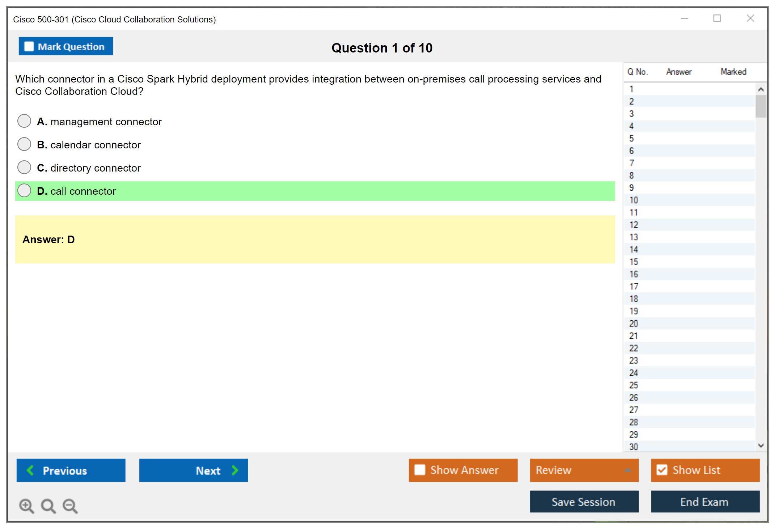Uncheck the Show List checkbox
Image resolution: width=778 pixels, height=532 pixels.
pos(662,470)
